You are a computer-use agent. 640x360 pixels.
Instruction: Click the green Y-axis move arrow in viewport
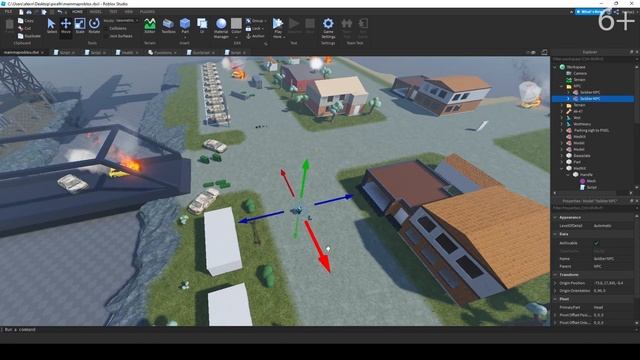(x=304, y=178)
